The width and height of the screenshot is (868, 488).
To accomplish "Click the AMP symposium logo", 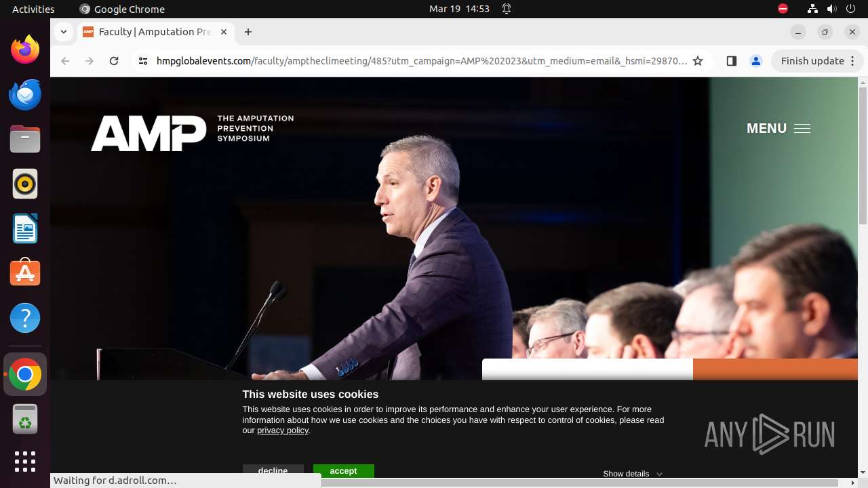I will click(x=193, y=132).
